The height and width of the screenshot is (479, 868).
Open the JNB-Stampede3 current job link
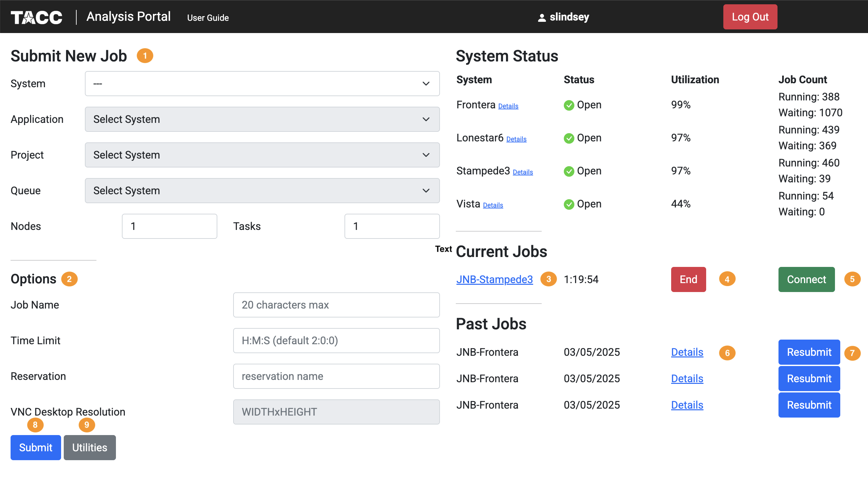(x=495, y=279)
